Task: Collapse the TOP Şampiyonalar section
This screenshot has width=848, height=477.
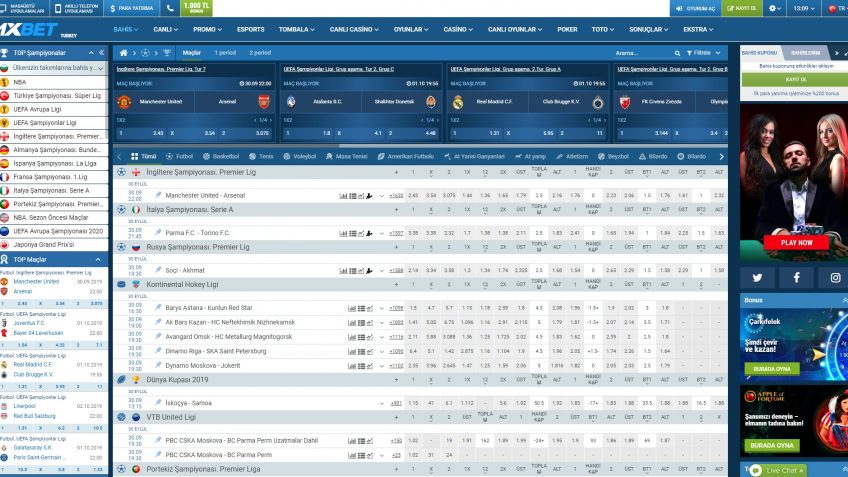Action: click(x=91, y=52)
